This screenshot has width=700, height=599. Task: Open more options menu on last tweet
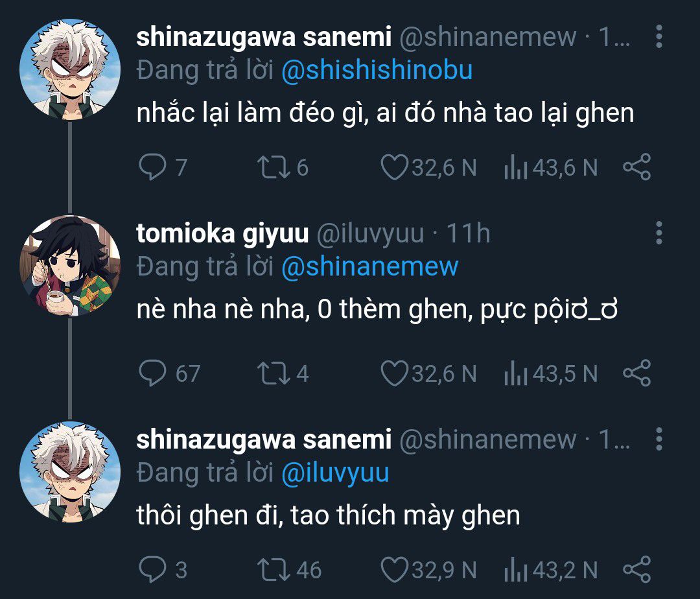(x=659, y=440)
